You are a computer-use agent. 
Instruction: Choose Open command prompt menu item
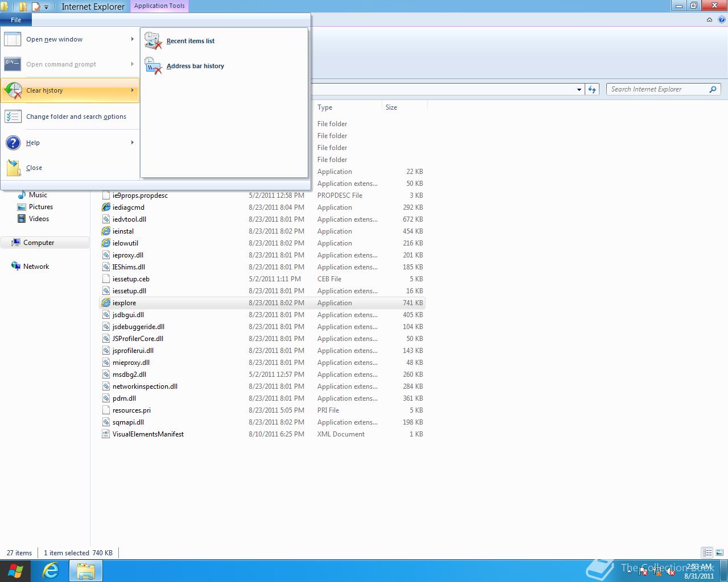70,64
